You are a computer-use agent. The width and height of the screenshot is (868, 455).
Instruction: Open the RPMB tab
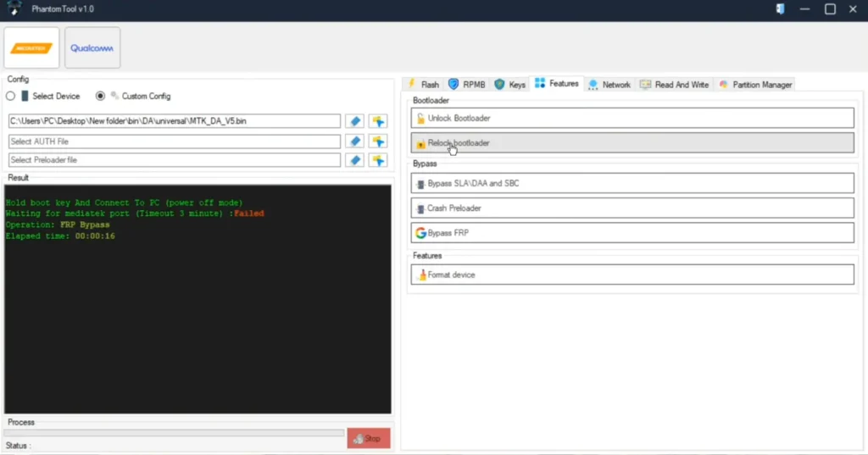(x=466, y=85)
